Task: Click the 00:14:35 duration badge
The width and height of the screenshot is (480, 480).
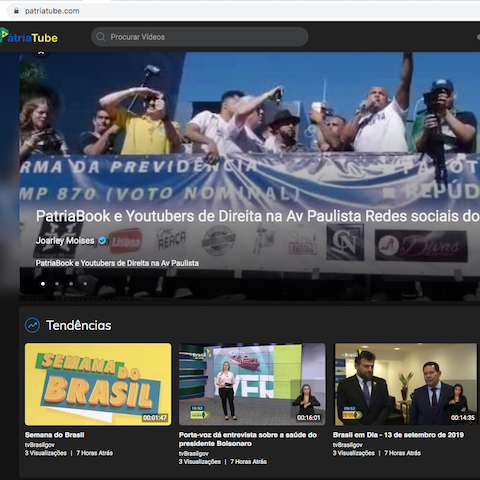Action: pos(463,418)
